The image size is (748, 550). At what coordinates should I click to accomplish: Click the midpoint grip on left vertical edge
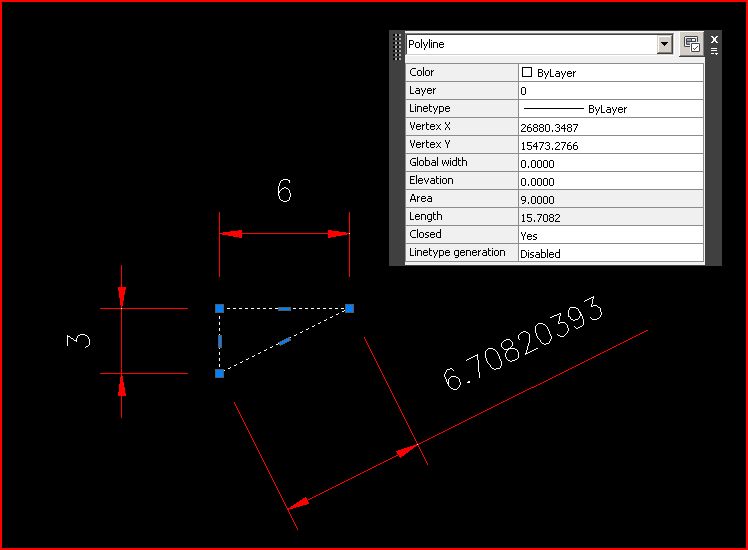220,342
